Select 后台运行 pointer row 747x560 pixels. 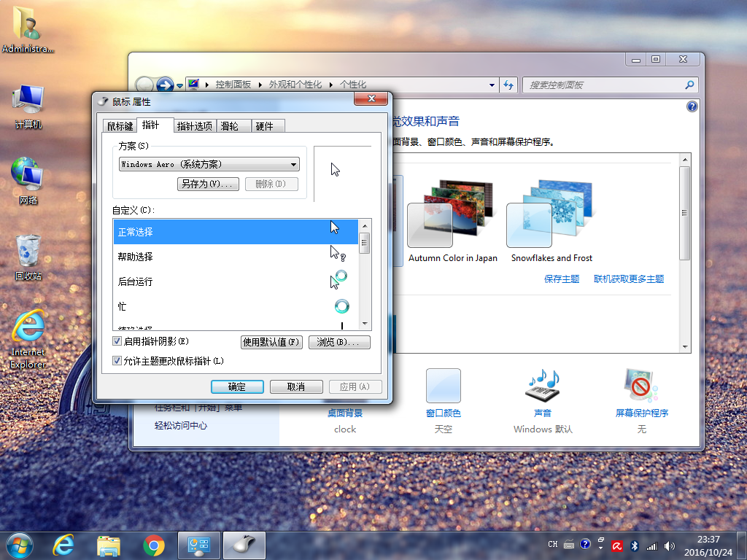pyautogui.click(x=236, y=281)
